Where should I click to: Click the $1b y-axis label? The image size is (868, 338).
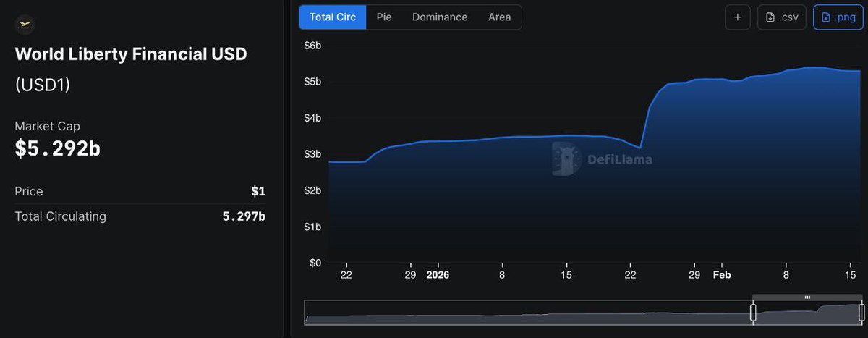(312, 227)
